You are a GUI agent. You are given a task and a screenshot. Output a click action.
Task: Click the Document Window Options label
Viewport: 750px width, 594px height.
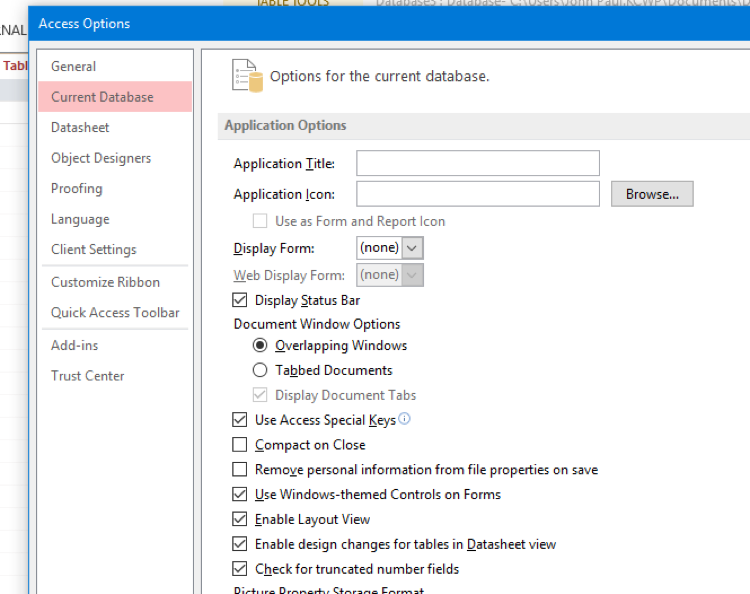pos(317,324)
